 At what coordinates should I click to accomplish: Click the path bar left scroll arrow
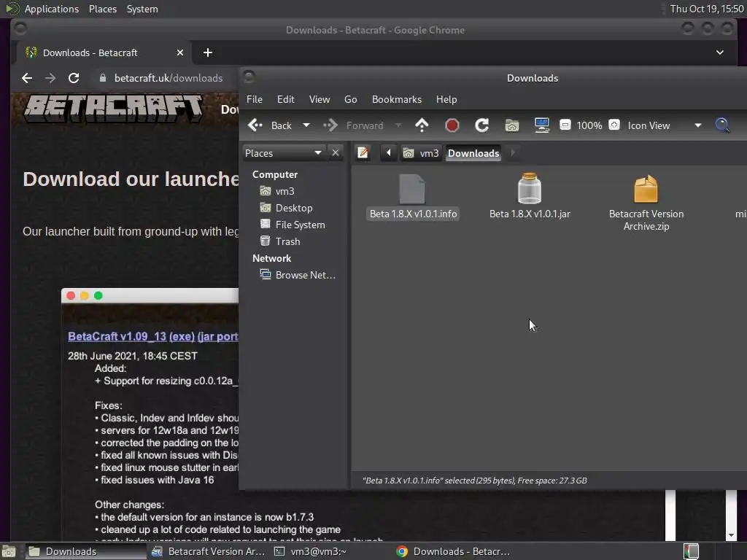388,153
